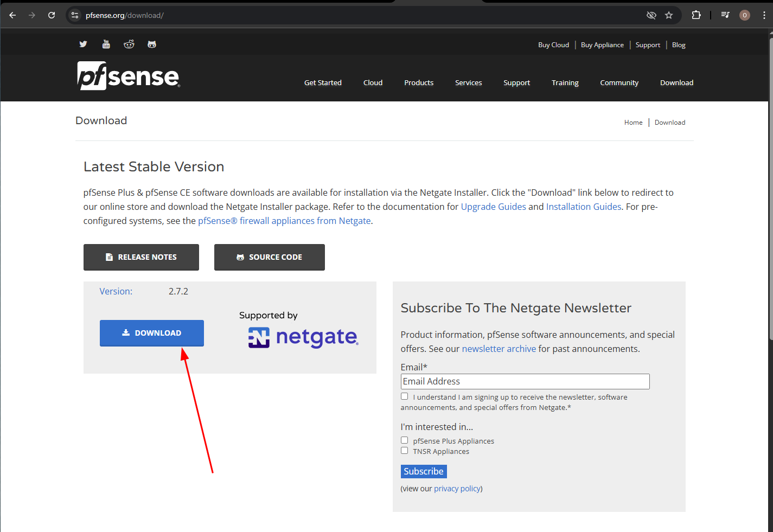This screenshot has width=773, height=532.
Task: Open the Services nav menu
Action: (x=469, y=83)
